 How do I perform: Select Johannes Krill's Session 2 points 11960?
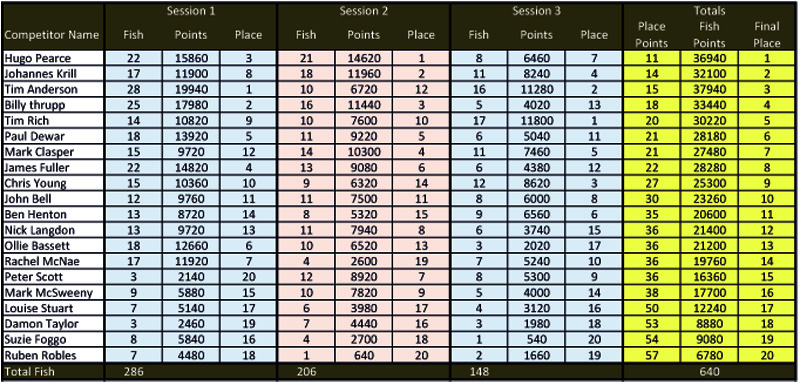pos(364,74)
